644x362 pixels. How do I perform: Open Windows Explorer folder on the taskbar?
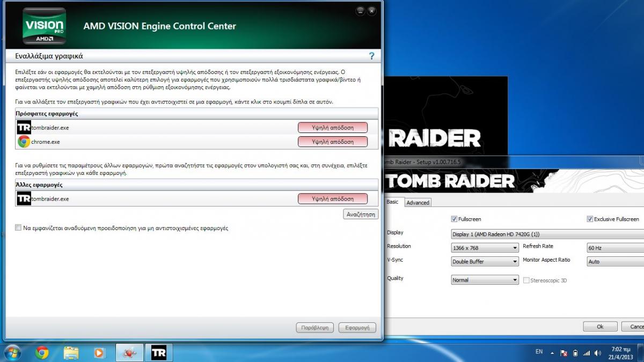[71, 352]
